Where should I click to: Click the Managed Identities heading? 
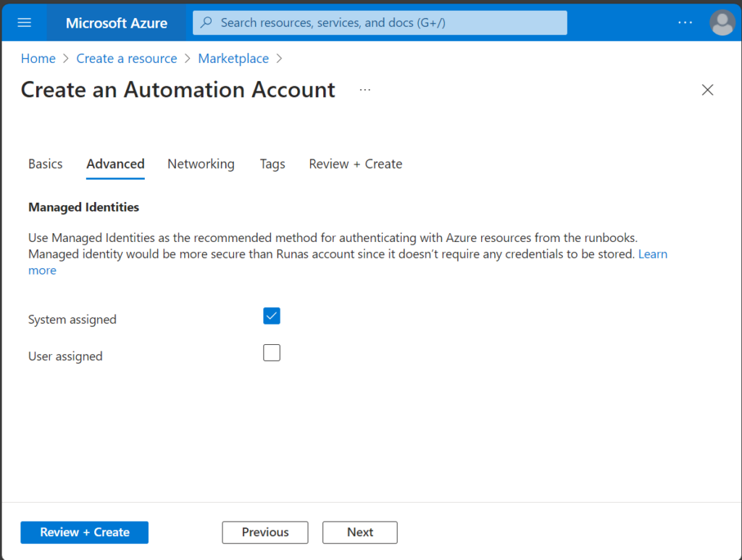point(84,207)
